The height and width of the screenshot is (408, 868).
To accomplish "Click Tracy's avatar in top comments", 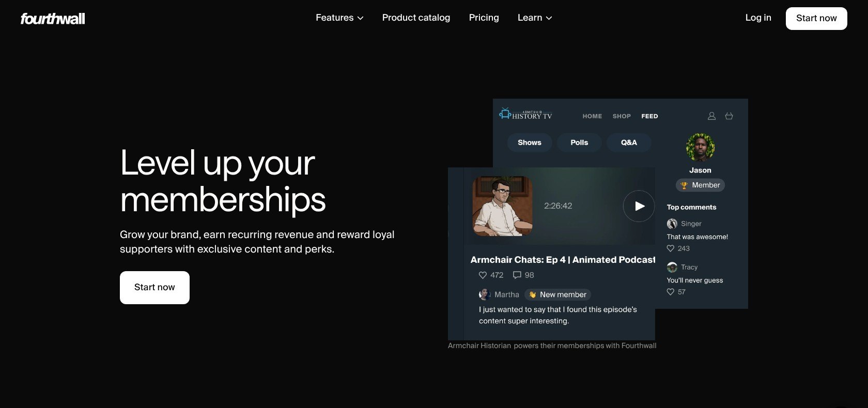I will point(672,267).
